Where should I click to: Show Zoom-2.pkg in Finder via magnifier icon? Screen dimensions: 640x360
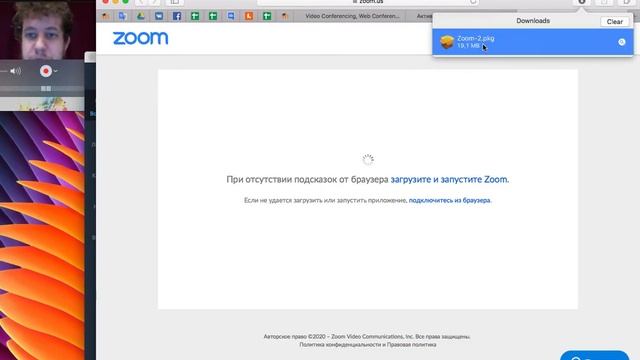[622, 42]
